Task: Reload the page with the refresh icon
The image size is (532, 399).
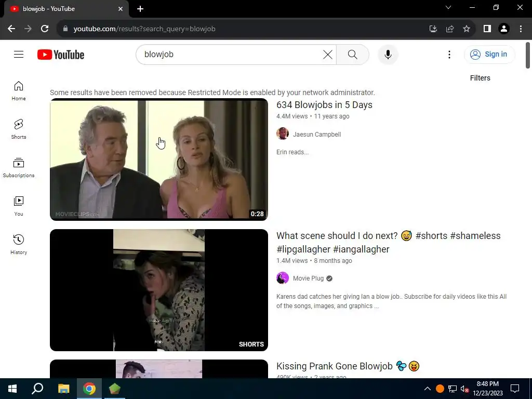Action: [x=45, y=29]
